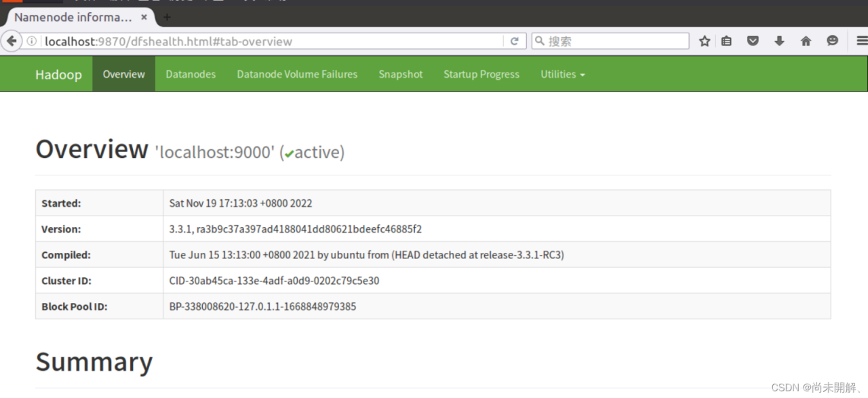Reload the page with the refresh icon

(x=514, y=41)
